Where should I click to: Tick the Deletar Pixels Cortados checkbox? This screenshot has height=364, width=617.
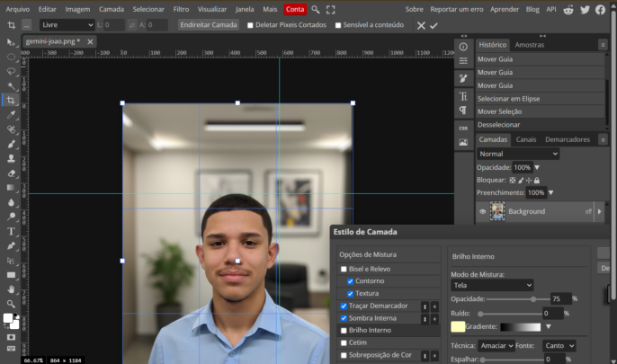click(250, 25)
